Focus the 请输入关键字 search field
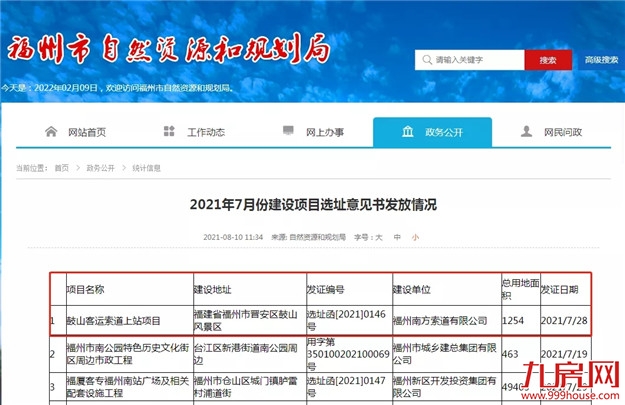This screenshot has height=405, width=625. coord(470,60)
